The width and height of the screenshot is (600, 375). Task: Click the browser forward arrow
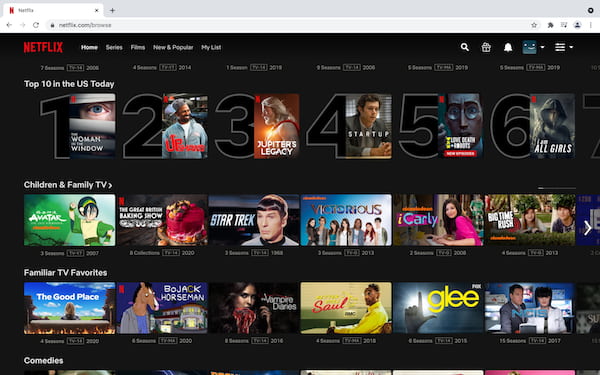tap(23, 25)
